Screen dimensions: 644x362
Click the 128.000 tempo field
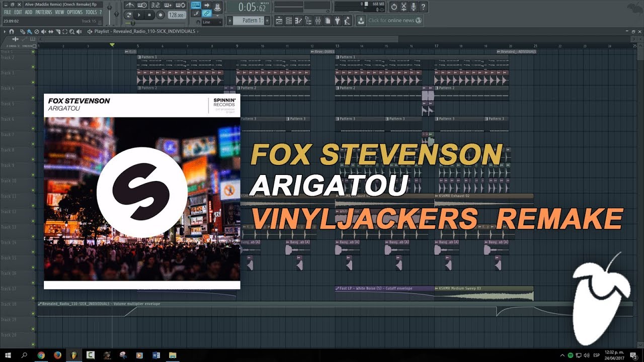[x=177, y=15]
